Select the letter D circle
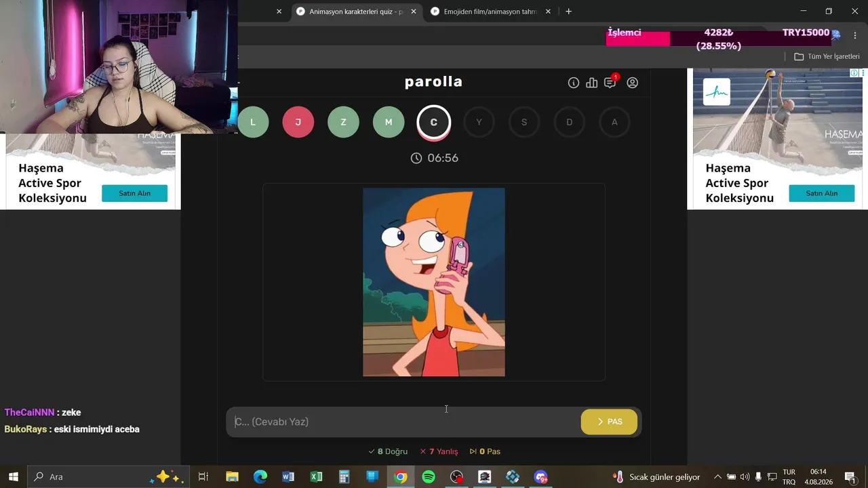 (x=570, y=122)
